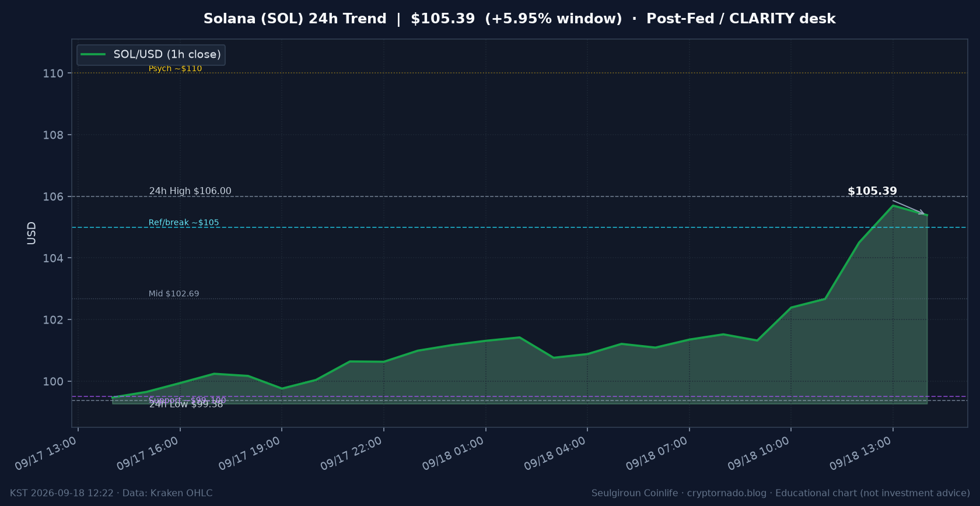Viewport: 980px width, 506px height.
Task: Select the y-axis tick label "102"
Action: [53, 320]
